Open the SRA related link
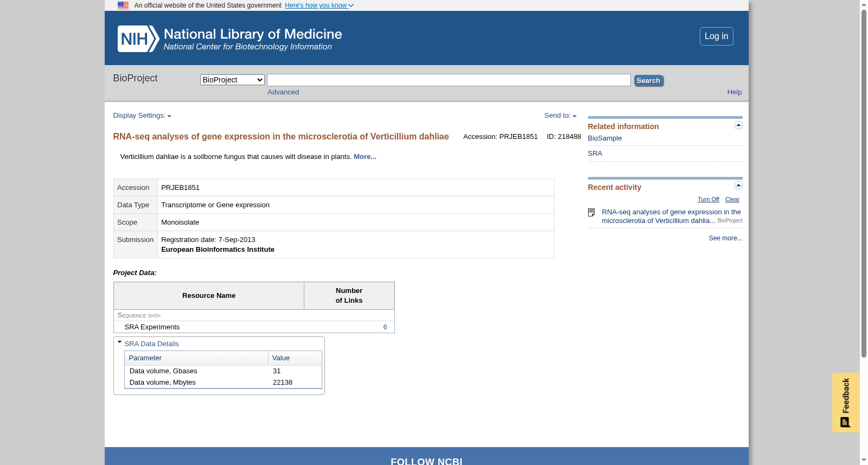Viewport: 868px width, 465px height. click(x=595, y=154)
